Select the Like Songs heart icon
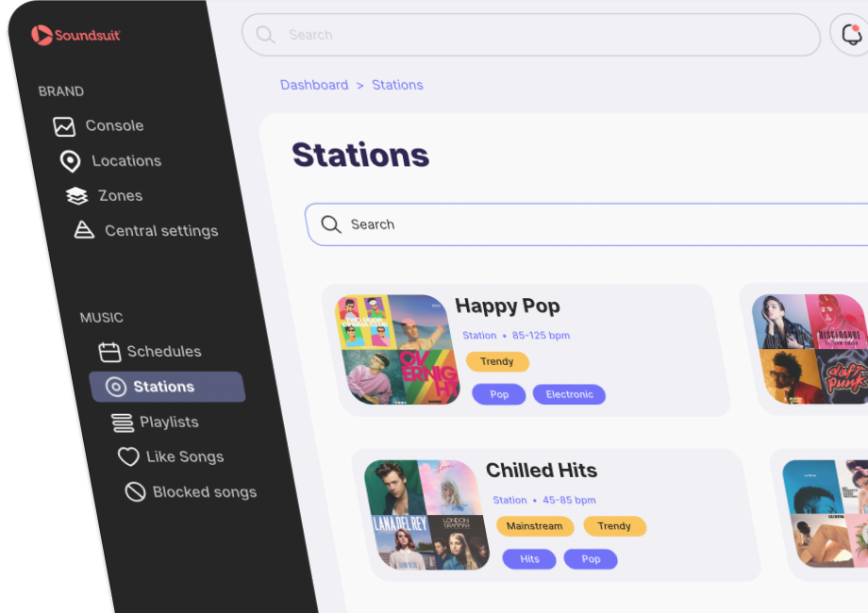 128,456
